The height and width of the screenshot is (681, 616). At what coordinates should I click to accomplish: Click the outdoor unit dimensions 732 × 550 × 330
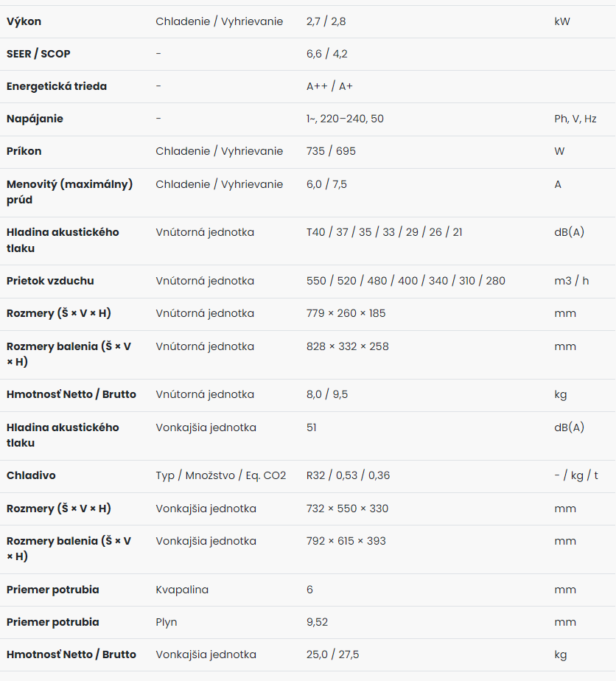click(x=347, y=509)
